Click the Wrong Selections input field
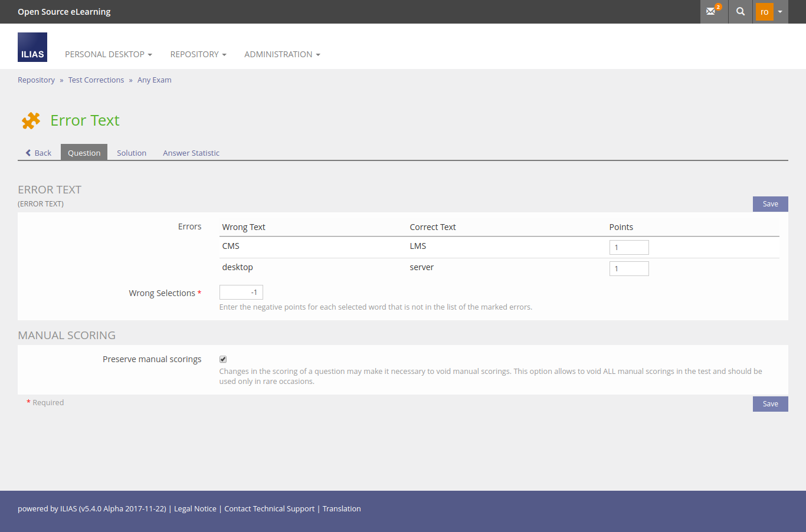806x532 pixels. [x=241, y=293]
